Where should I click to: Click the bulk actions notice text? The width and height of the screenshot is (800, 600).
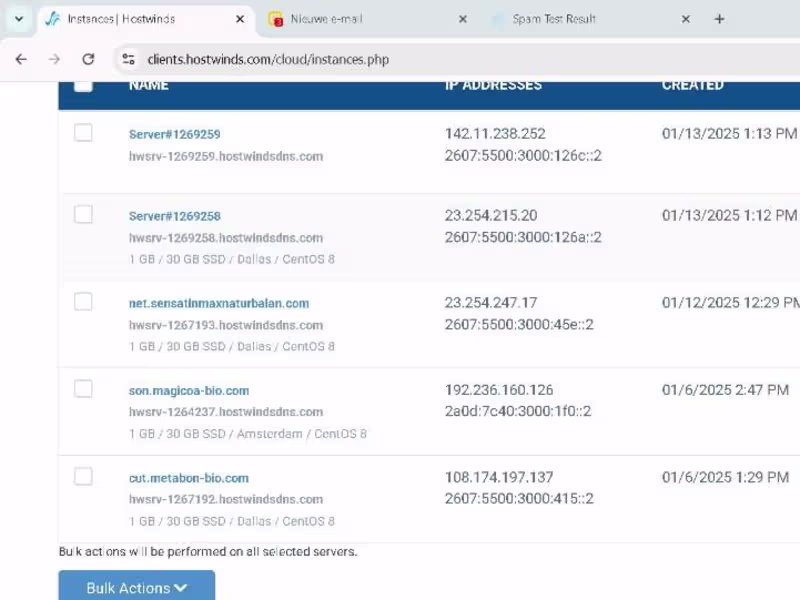click(x=208, y=552)
